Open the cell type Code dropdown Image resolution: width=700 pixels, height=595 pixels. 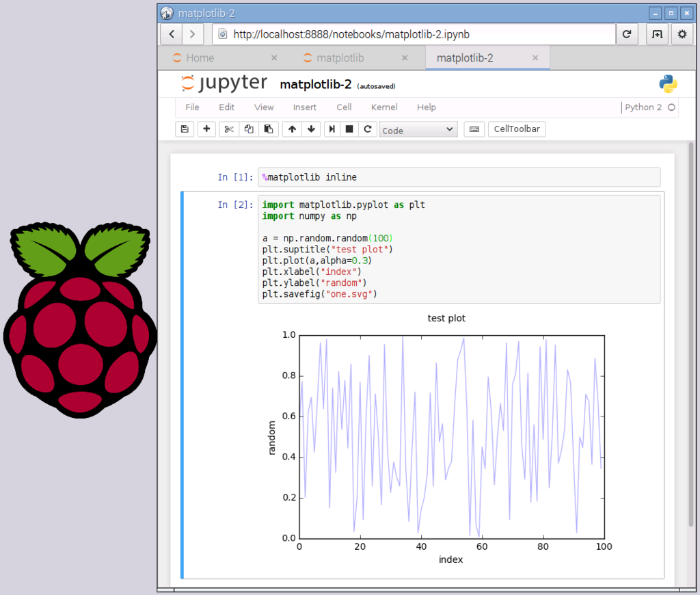(x=418, y=129)
